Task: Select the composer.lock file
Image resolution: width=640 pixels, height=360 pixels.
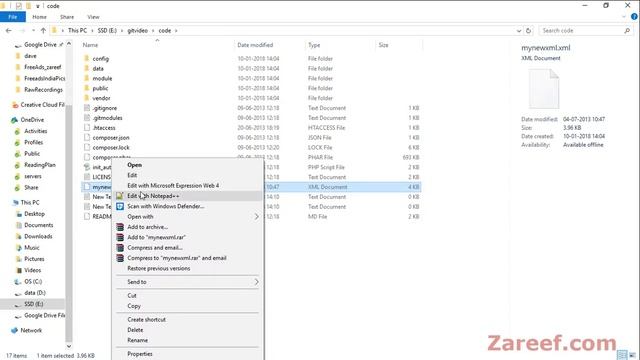Action: click(x=251, y=147)
